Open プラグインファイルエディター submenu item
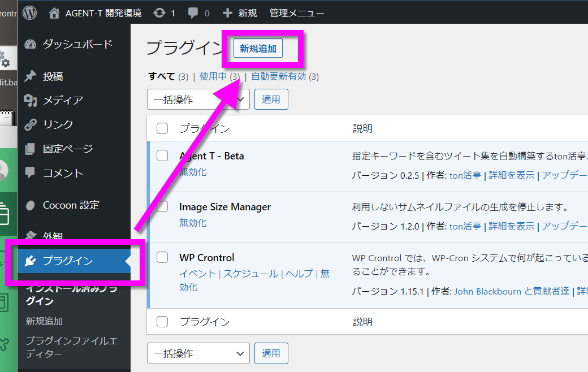Screen dimensions: 588x372 (x=71, y=347)
